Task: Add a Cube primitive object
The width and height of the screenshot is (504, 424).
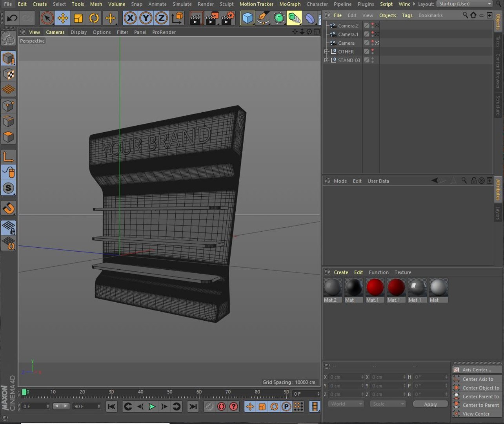Action: 247,18
